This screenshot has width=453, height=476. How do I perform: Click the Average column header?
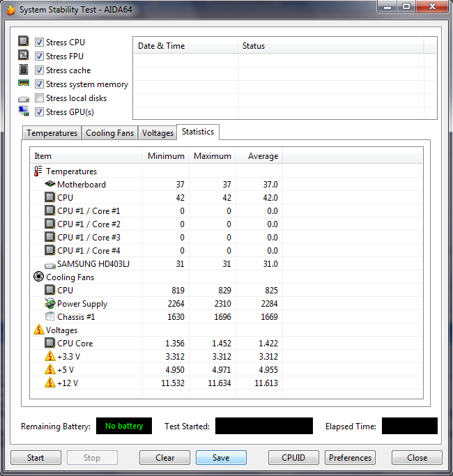pyautogui.click(x=259, y=156)
